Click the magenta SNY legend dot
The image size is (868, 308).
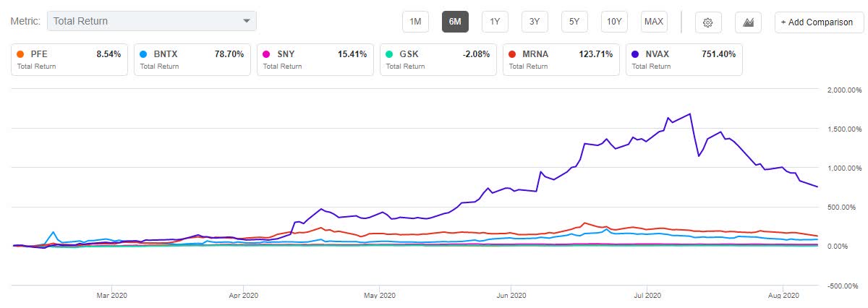point(266,54)
